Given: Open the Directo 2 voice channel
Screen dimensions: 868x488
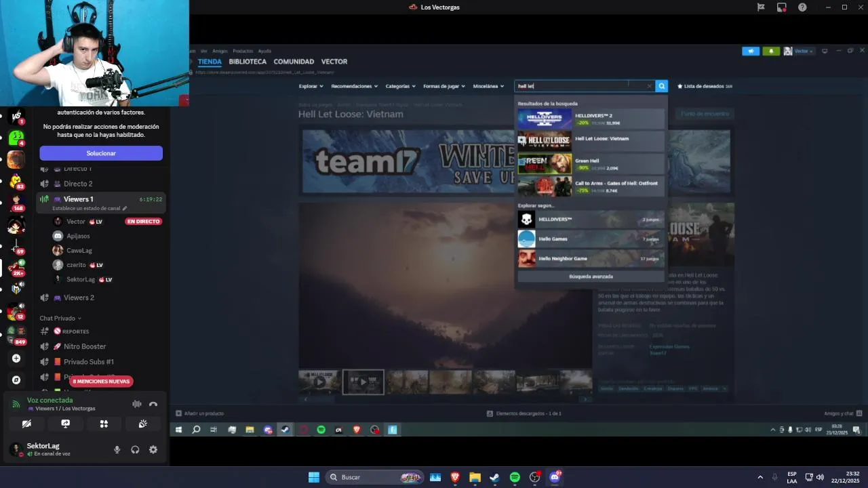Looking at the screenshot, I should 78,184.
